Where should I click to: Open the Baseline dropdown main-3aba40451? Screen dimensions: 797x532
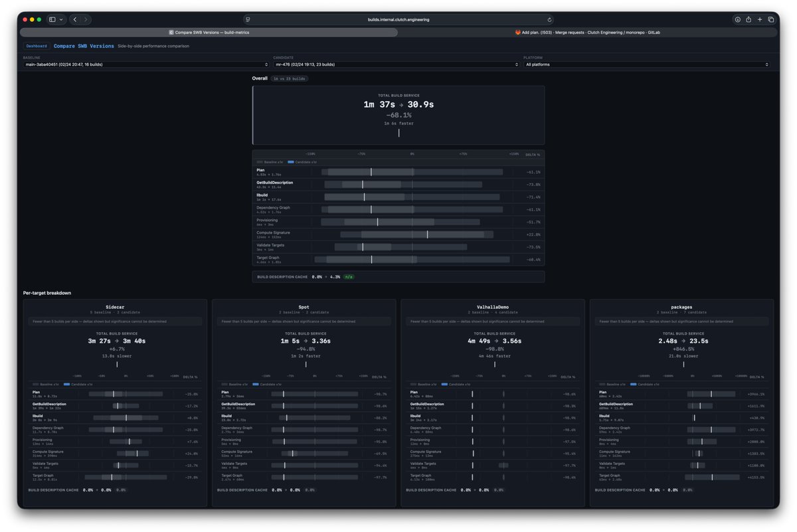click(x=146, y=64)
